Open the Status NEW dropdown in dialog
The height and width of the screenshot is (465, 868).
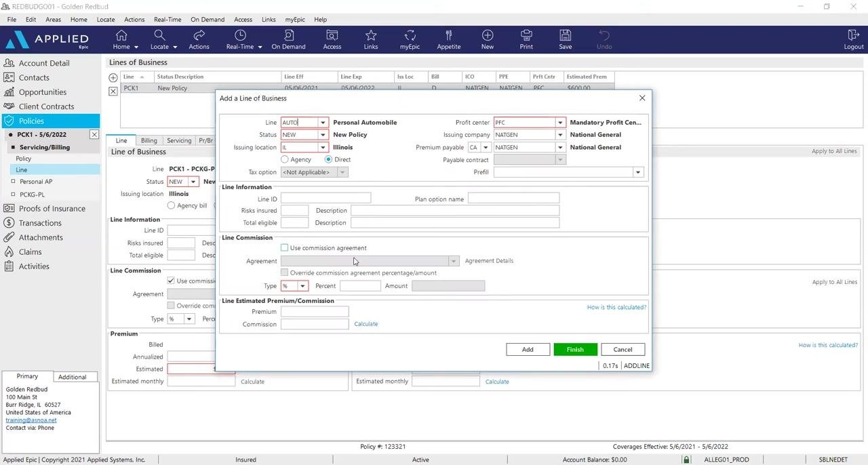pos(323,135)
